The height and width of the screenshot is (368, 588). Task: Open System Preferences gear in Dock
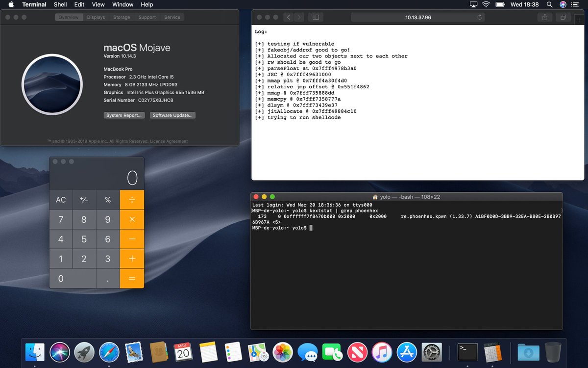click(432, 352)
